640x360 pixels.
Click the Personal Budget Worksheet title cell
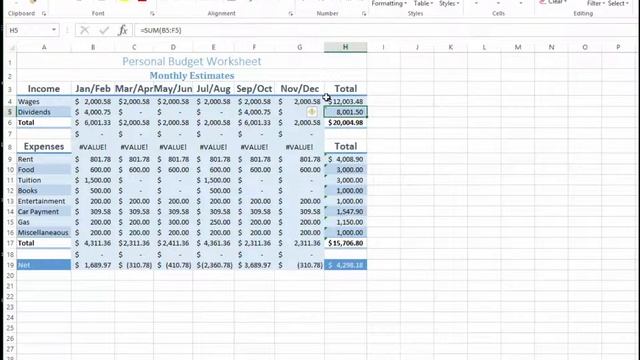[x=191, y=62]
